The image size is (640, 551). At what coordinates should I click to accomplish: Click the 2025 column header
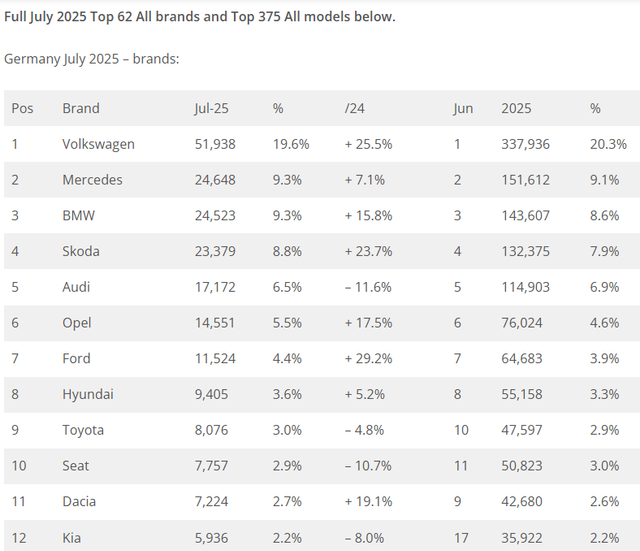pyautogui.click(x=516, y=108)
